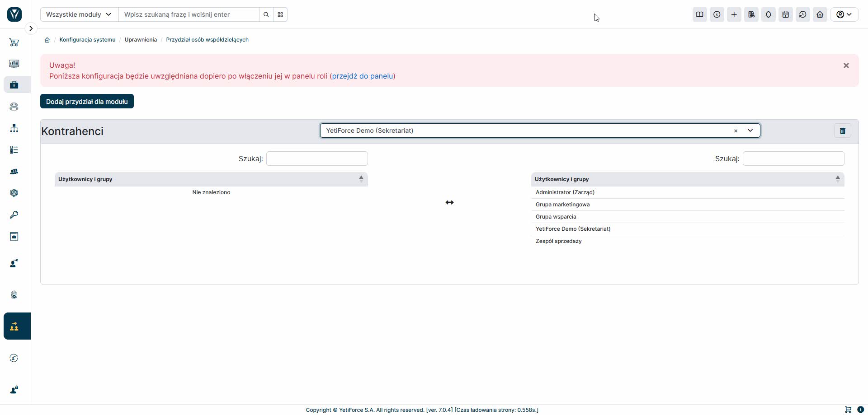This screenshot has width=868, height=415.
Task: Click the home icon in the top toolbar
Action: (x=820, y=14)
